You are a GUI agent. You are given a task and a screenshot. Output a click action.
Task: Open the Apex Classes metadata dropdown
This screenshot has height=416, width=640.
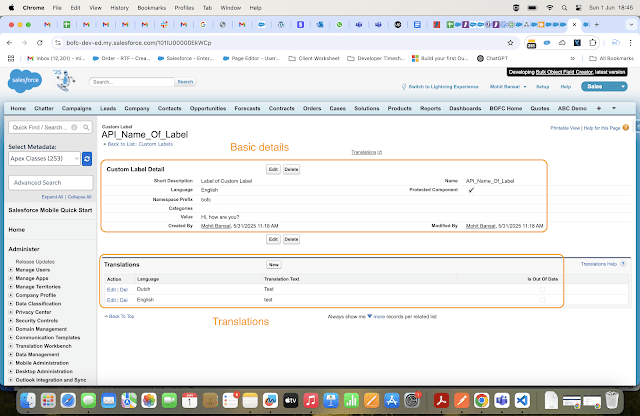point(43,159)
